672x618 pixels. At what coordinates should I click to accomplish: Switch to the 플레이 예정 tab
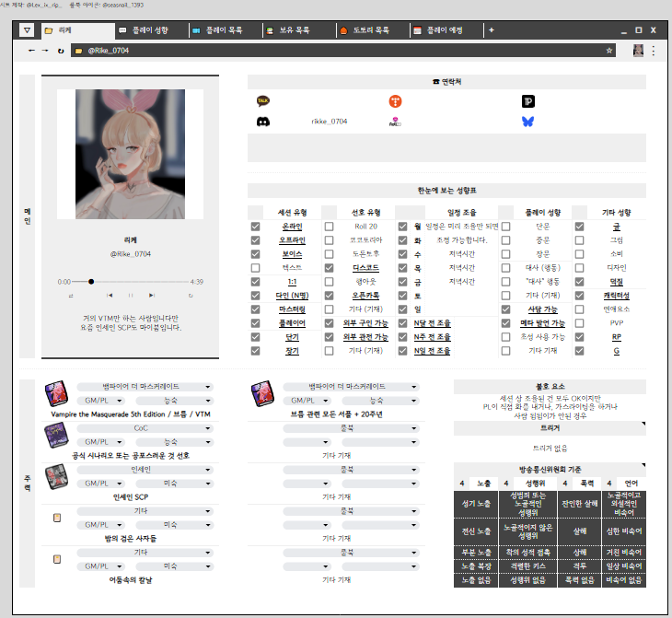pos(446,30)
